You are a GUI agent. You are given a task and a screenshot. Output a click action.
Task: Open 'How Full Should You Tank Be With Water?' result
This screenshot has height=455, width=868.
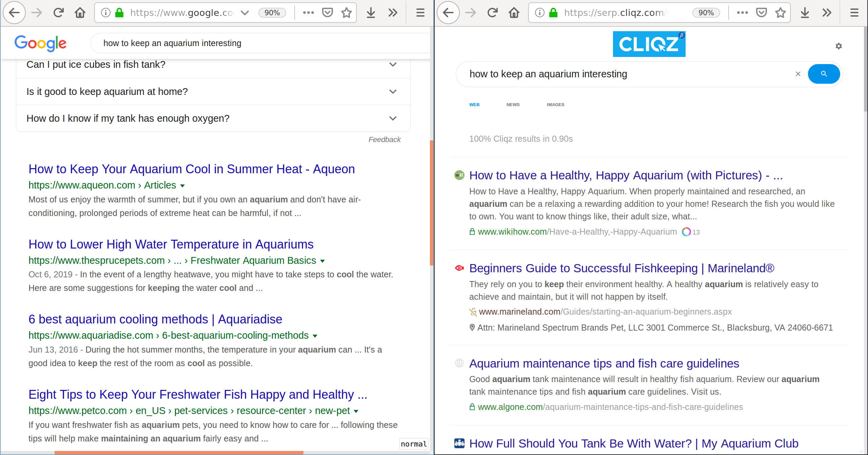(x=634, y=443)
